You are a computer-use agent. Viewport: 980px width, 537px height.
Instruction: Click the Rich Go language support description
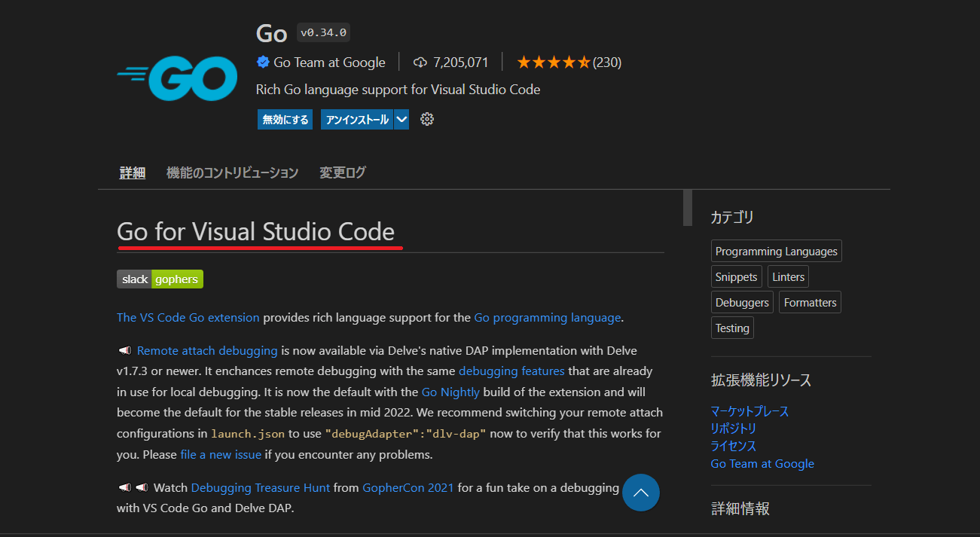tap(398, 90)
